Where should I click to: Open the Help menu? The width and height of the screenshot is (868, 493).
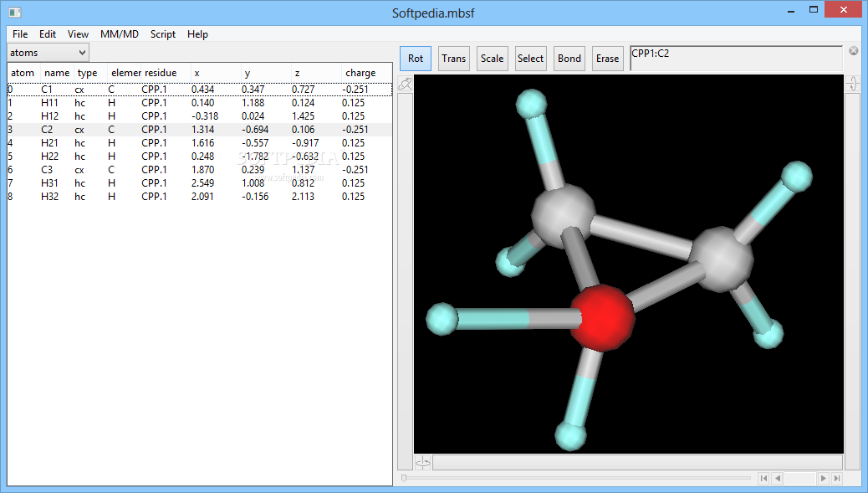pyautogui.click(x=197, y=33)
